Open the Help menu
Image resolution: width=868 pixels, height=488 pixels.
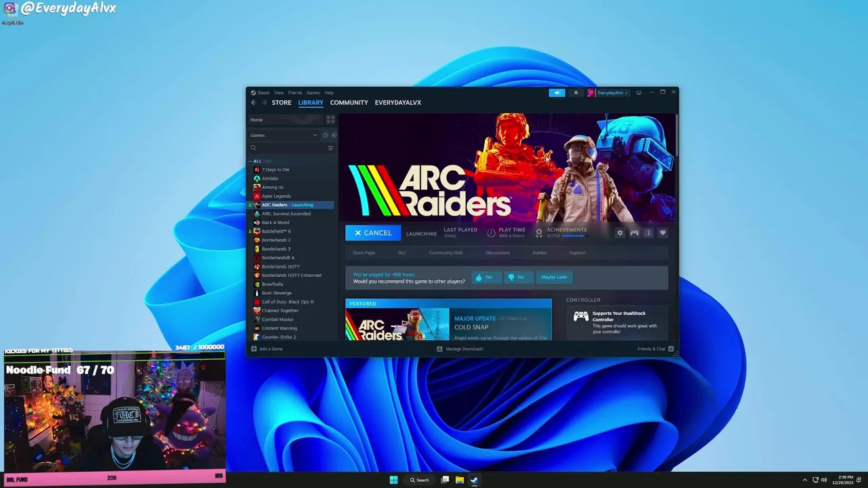point(329,93)
